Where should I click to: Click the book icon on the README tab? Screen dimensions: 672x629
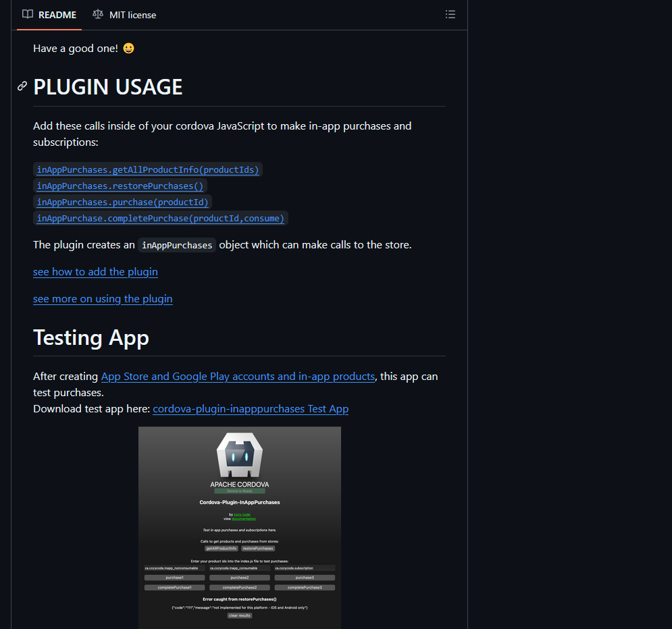[x=27, y=14]
